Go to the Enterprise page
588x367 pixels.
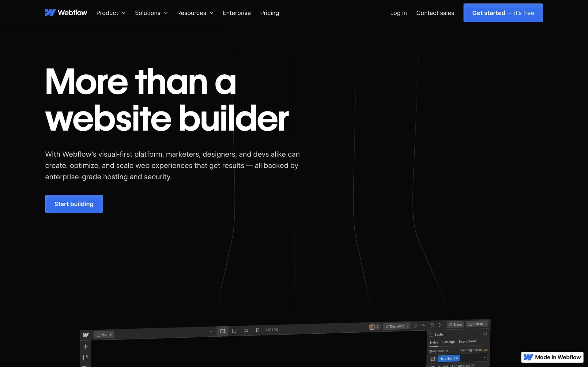[237, 13]
